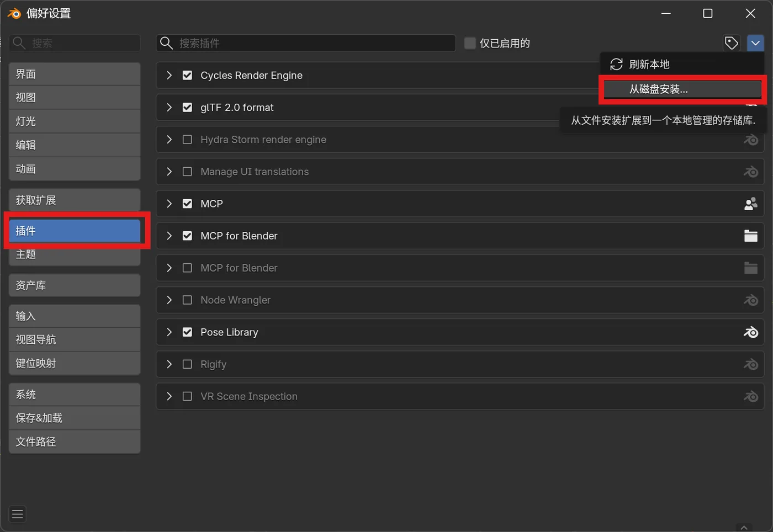Open the 输入 preferences tab
The width and height of the screenshot is (773, 532).
point(75,316)
